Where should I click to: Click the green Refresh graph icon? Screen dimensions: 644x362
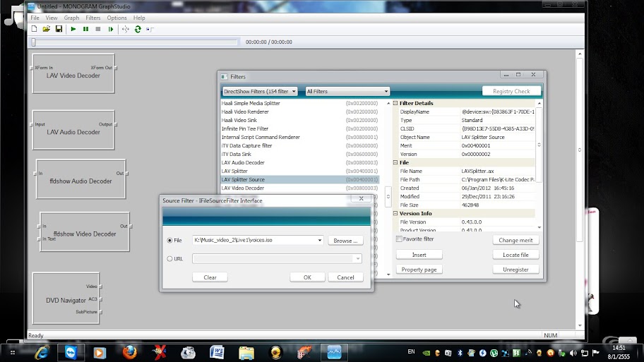pyautogui.click(x=138, y=29)
